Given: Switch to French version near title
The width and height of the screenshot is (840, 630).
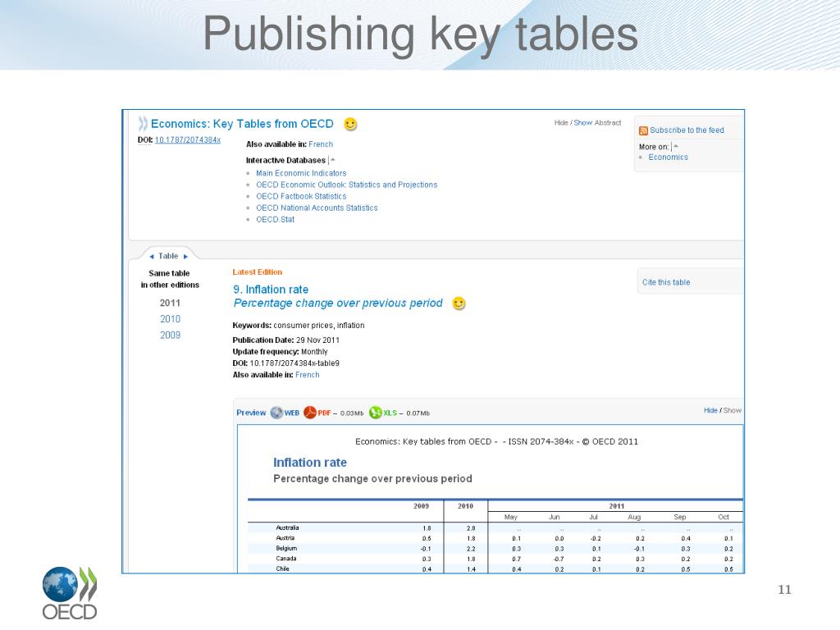Looking at the screenshot, I should [321, 144].
